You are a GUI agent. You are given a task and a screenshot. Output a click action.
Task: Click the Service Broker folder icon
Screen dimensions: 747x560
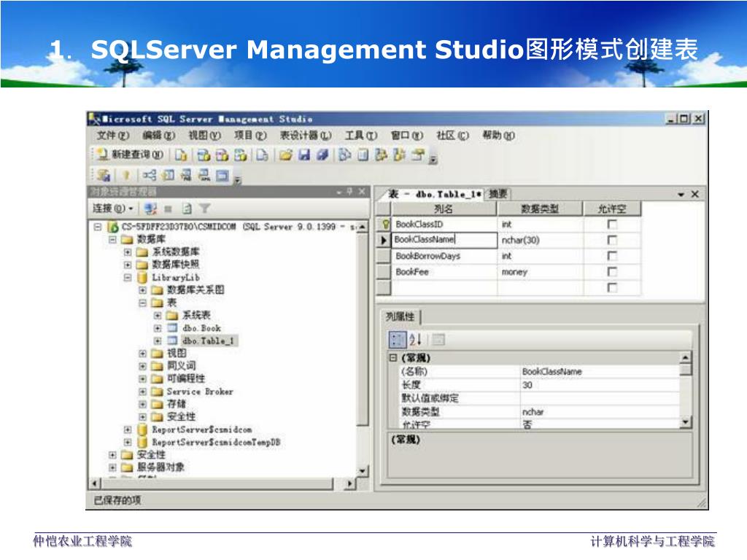click(x=158, y=392)
